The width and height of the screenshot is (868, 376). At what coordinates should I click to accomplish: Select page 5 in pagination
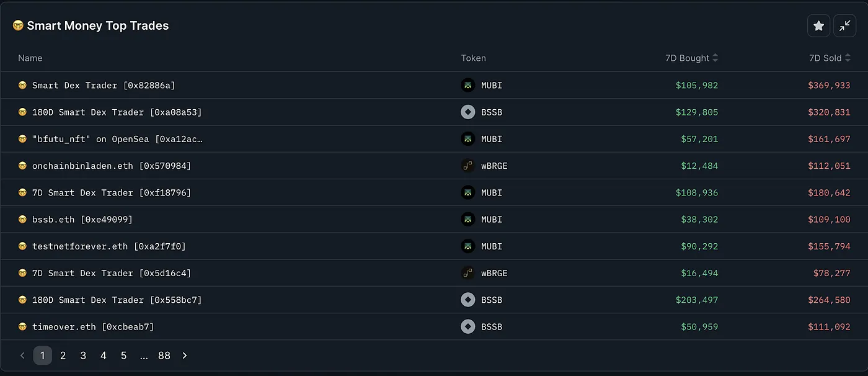pos(123,356)
